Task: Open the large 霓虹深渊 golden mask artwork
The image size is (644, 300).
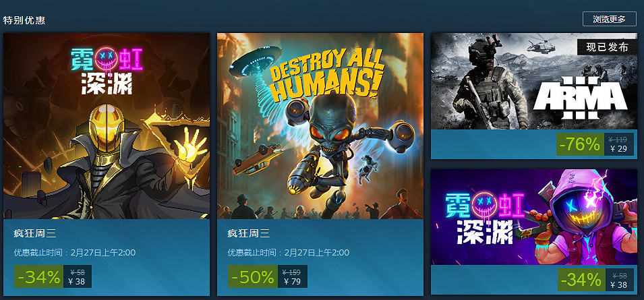Action: coord(107,126)
